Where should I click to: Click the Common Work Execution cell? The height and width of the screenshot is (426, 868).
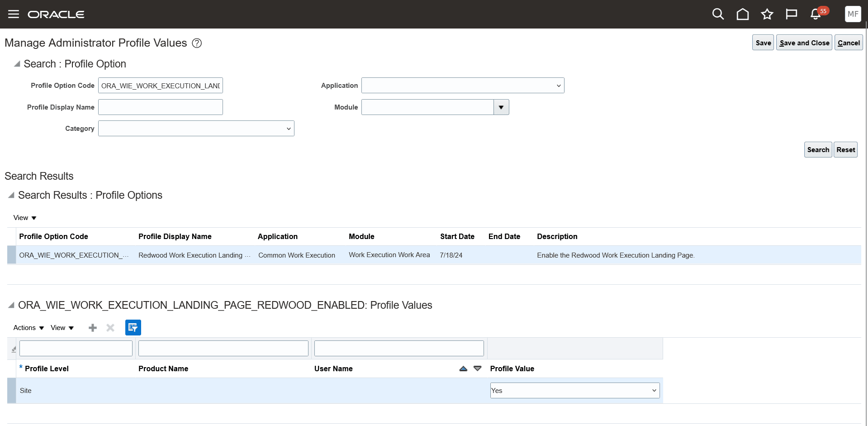coord(297,255)
